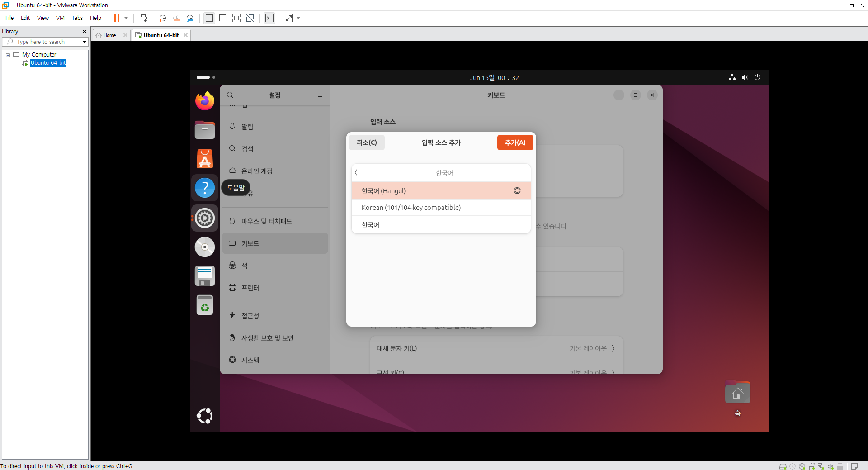Enter full screen mode
Viewport: 868px width, 470px height.
(236, 18)
